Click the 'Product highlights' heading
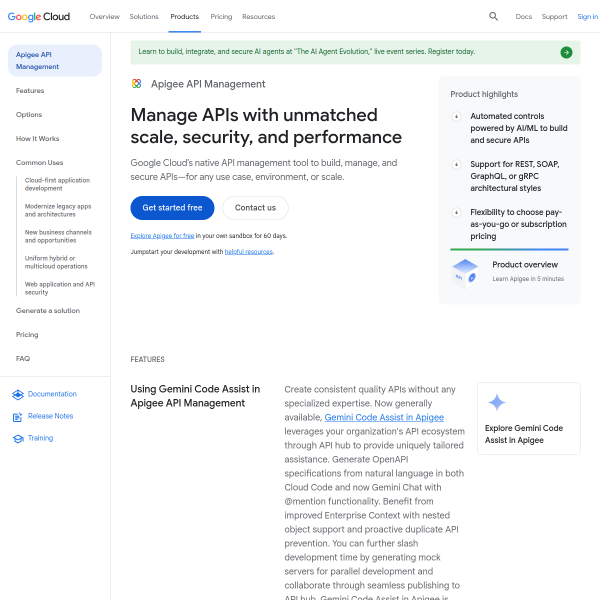Screen dimensions: 600x600 click(484, 94)
